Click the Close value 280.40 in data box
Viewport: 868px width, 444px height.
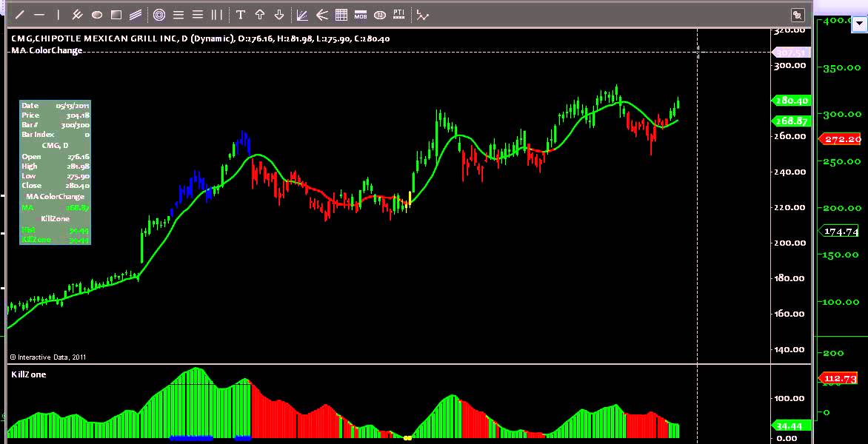click(78, 186)
